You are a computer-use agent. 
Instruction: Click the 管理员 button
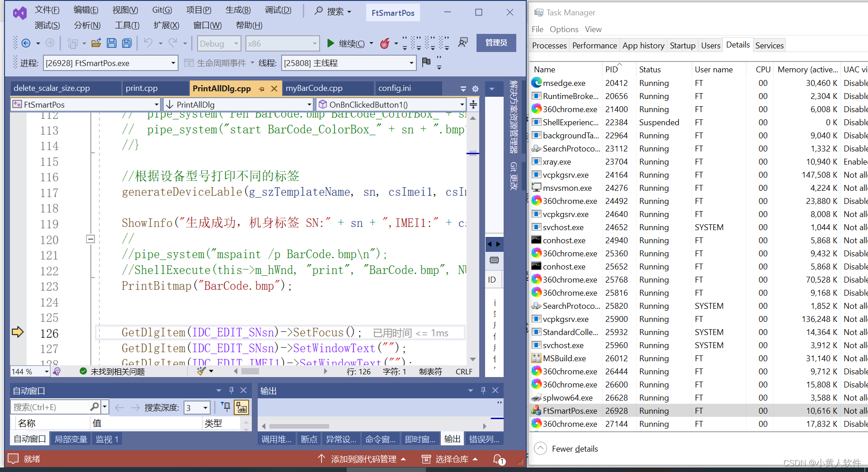point(496,42)
